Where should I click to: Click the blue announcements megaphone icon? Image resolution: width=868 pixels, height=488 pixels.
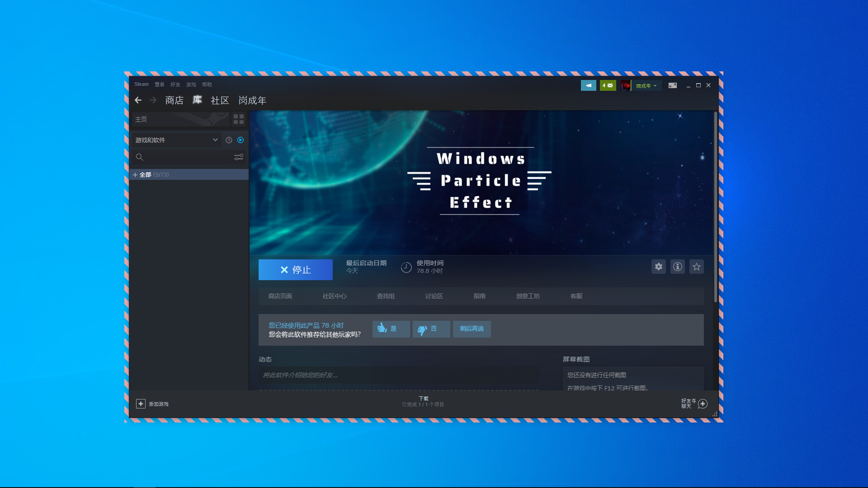pos(589,85)
